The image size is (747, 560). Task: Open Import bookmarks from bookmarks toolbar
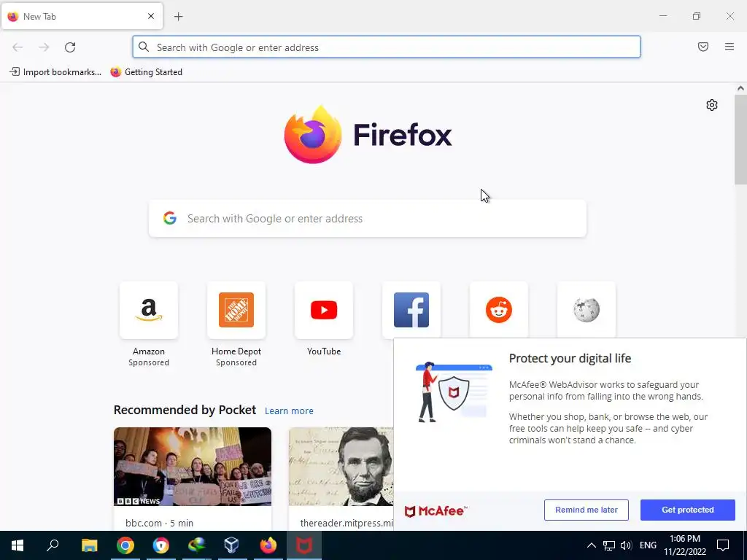[55, 72]
